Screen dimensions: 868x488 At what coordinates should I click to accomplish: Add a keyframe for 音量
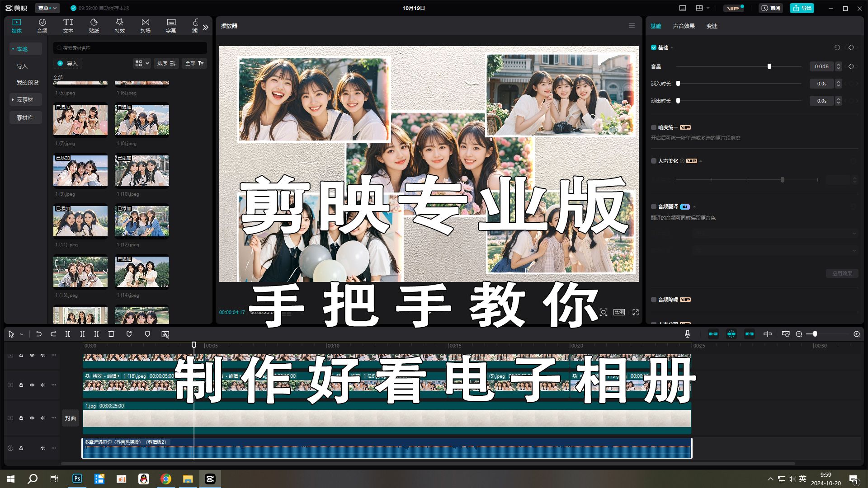coord(851,66)
